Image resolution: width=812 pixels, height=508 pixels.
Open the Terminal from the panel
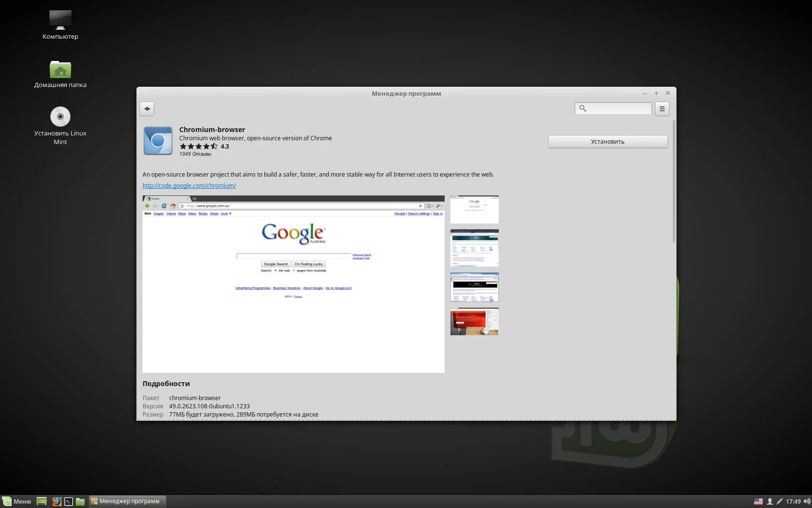coord(69,501)
